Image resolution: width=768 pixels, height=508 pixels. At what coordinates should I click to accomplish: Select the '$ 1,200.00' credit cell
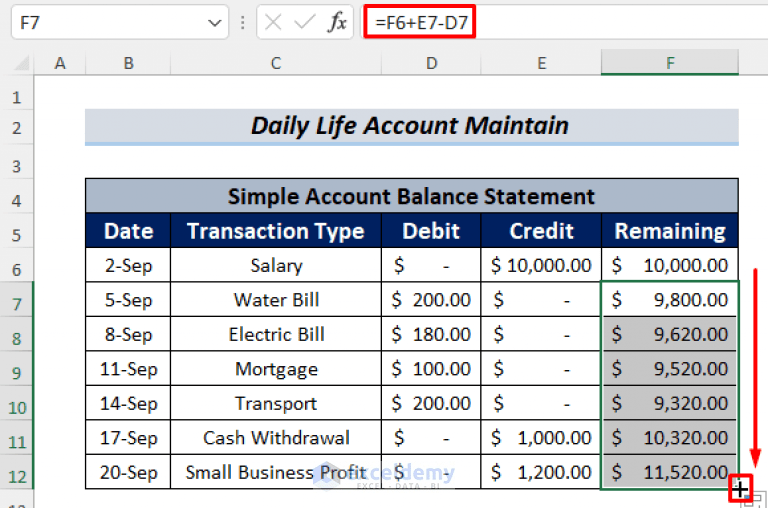coord(541,472)
